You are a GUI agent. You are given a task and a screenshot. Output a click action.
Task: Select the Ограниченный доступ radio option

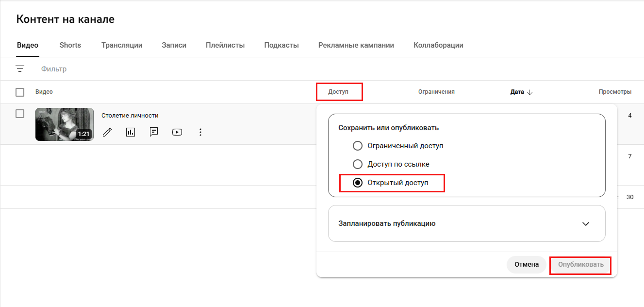coord(358,146)
